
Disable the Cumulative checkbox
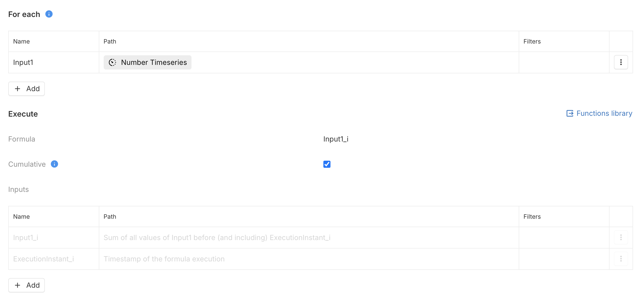[x=327, y=164]
